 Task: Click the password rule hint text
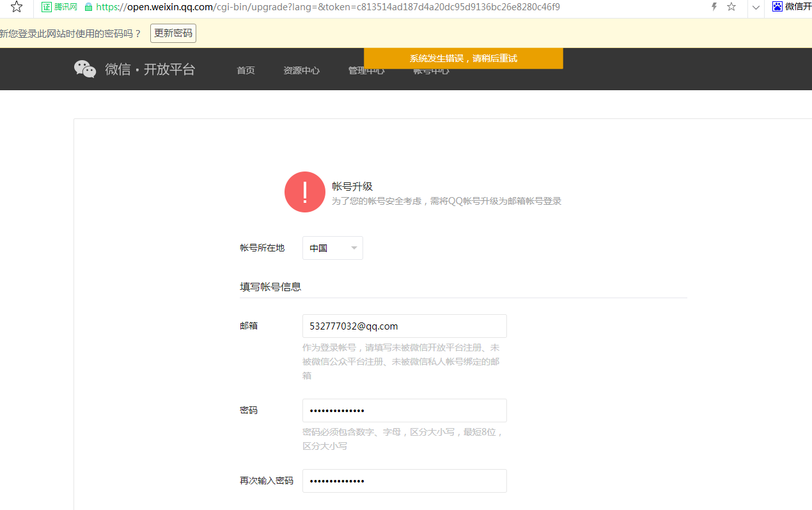403,439
